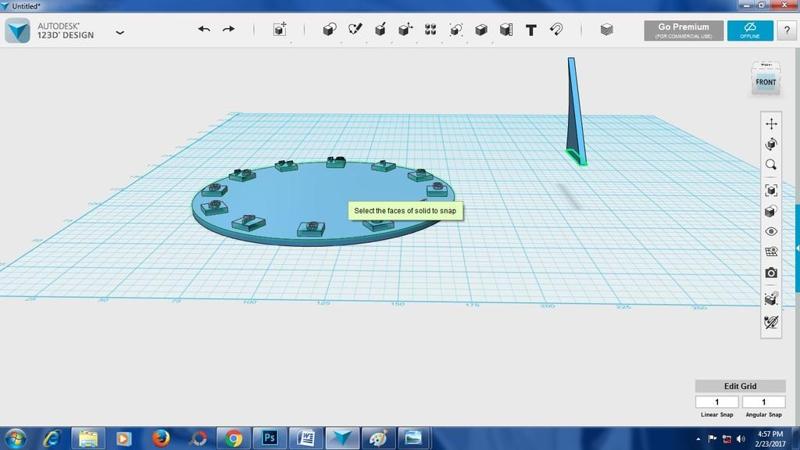Open File Explorer folder from the taskbar

point(88,439)
